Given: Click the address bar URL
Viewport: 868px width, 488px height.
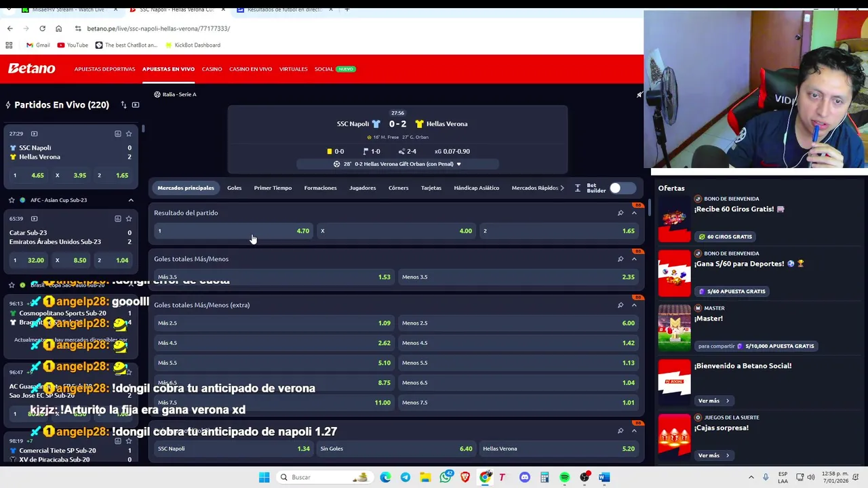Looking at the screenshot, I should 158,28.
